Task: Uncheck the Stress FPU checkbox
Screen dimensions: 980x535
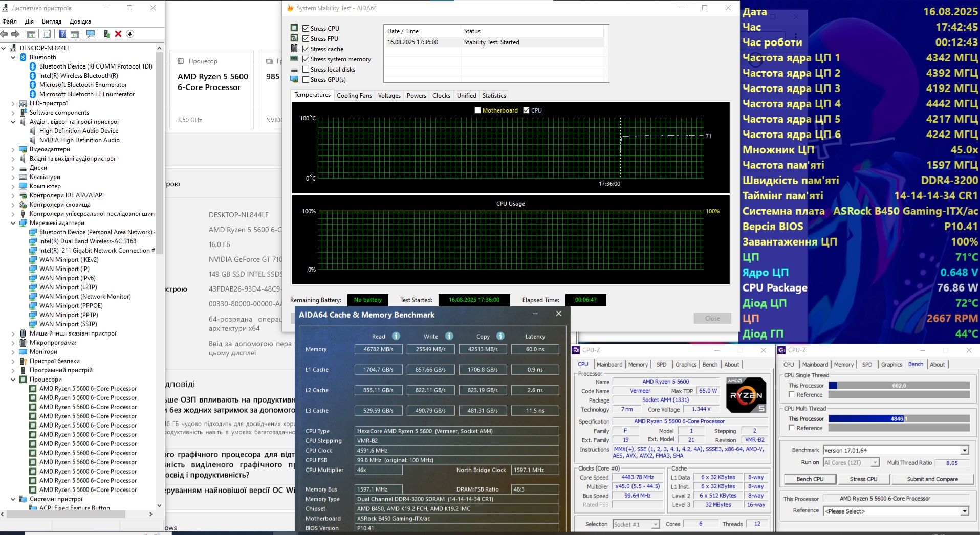Action: 306,38
